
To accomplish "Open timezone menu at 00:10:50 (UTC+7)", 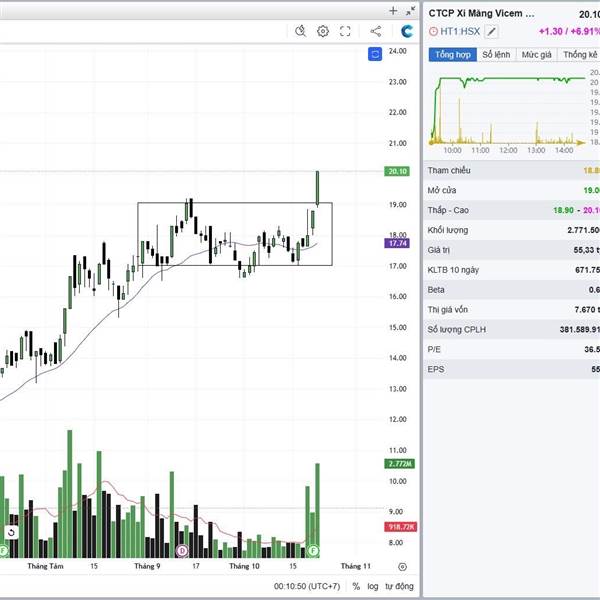I will pyautogui.click(x=307, y=586).
